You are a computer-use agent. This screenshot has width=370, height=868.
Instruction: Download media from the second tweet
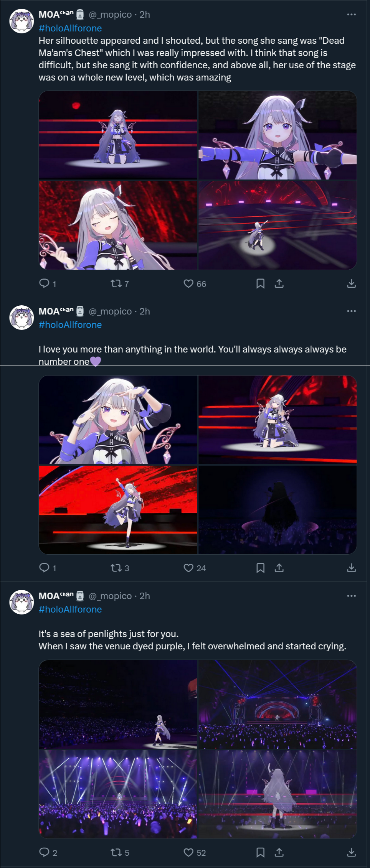click(x=351, y=568)
